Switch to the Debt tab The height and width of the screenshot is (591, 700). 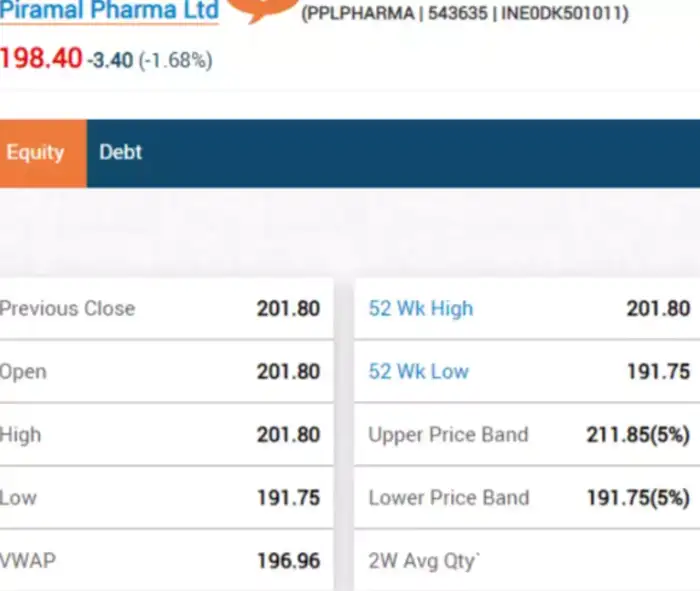pyautogui.click(x=121, y=153)
